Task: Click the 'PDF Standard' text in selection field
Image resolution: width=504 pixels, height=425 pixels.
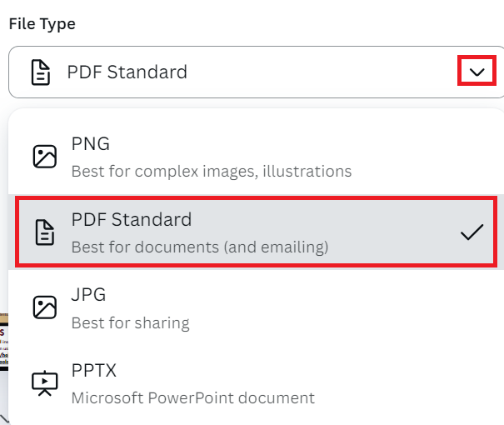Action: [127, 72]
